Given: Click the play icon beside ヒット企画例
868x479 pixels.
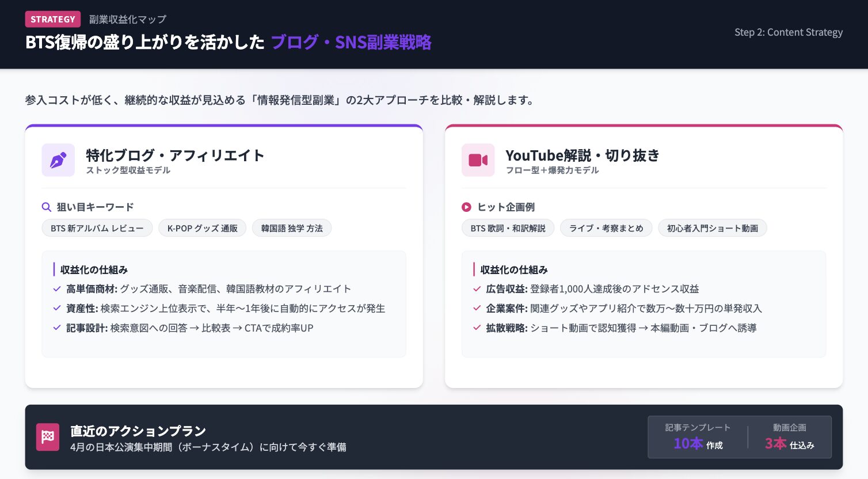Looking at the screenshot, I should [x=466, y=207].
